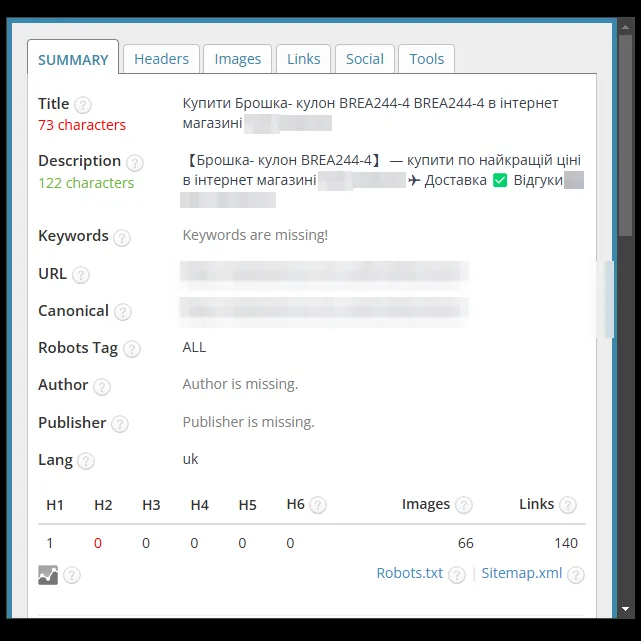
Task: Click the help icon next to Title
Action: click(83, 105)
